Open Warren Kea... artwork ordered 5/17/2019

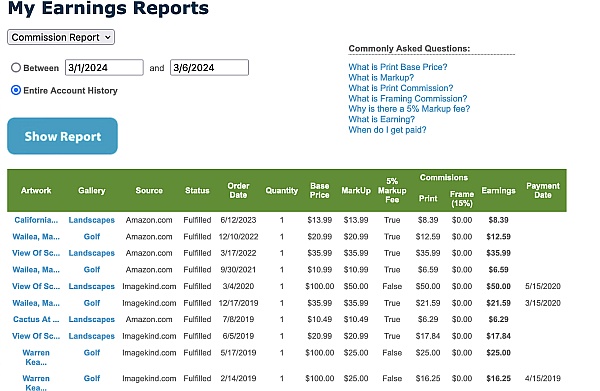(36, 357)
